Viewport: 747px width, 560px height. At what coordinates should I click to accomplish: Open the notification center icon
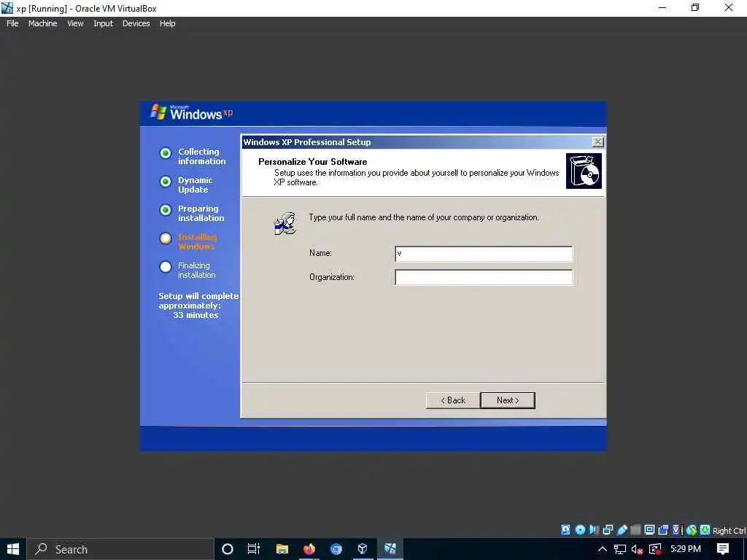point(723,549)
